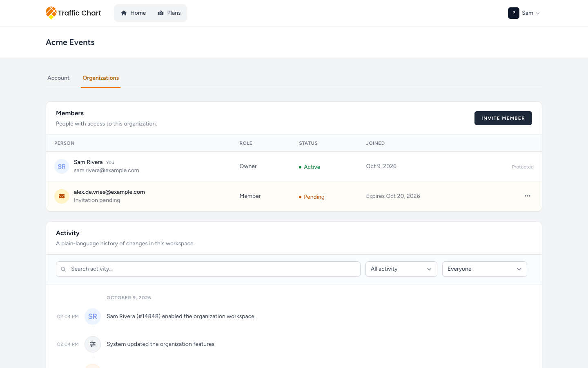Viewport: 588px width, 368px height.
Task: Click Sam Rivera's SR avatar in Members
Action: click(x=62, y=166)
